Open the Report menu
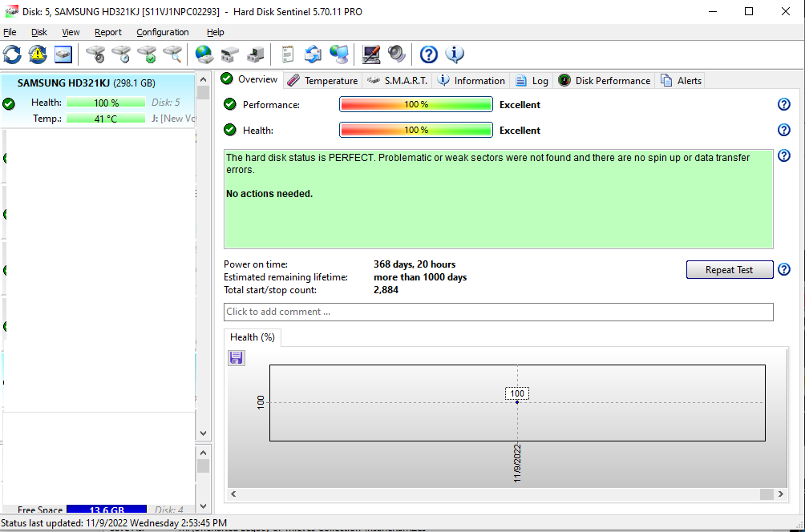Screen dimensions: 805x532 tap(107, 32)
